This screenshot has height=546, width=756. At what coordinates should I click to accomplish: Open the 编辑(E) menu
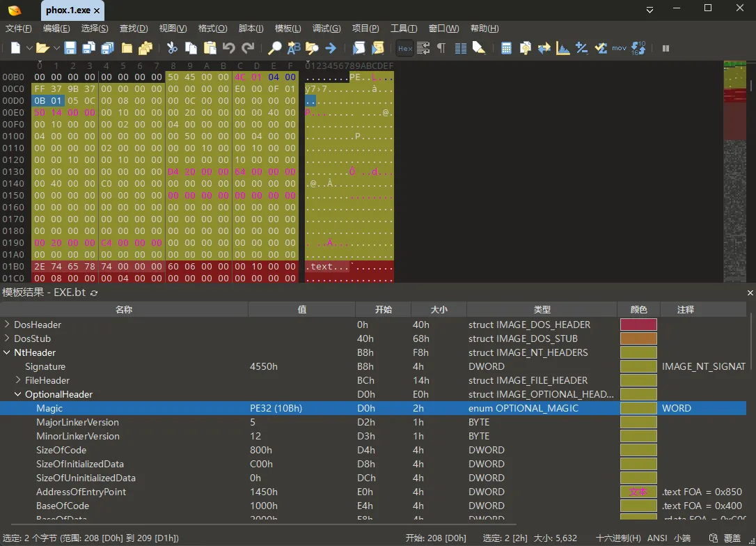[x=56, y=28]
